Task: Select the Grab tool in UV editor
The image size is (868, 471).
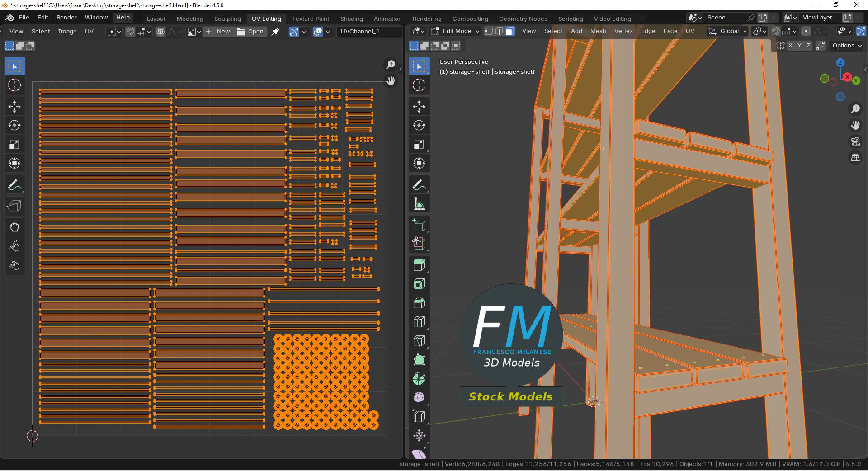Action: [14, 227]
